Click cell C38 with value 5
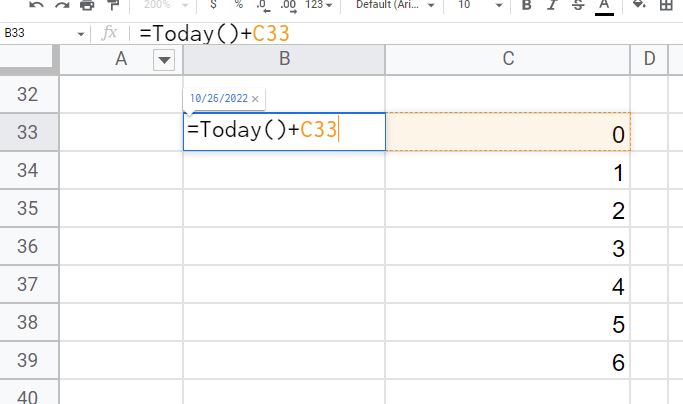 pos(508,322)
